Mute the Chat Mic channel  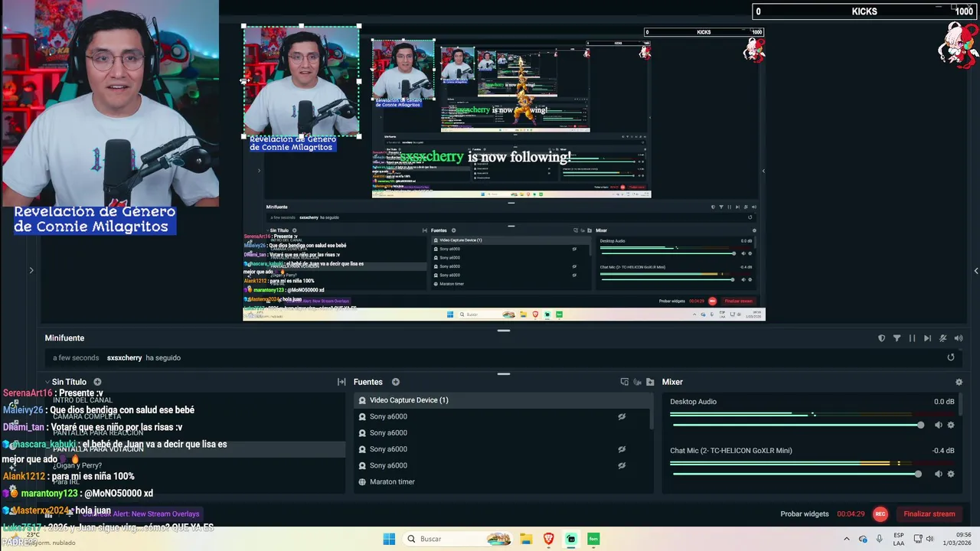[x=939, y=474]
